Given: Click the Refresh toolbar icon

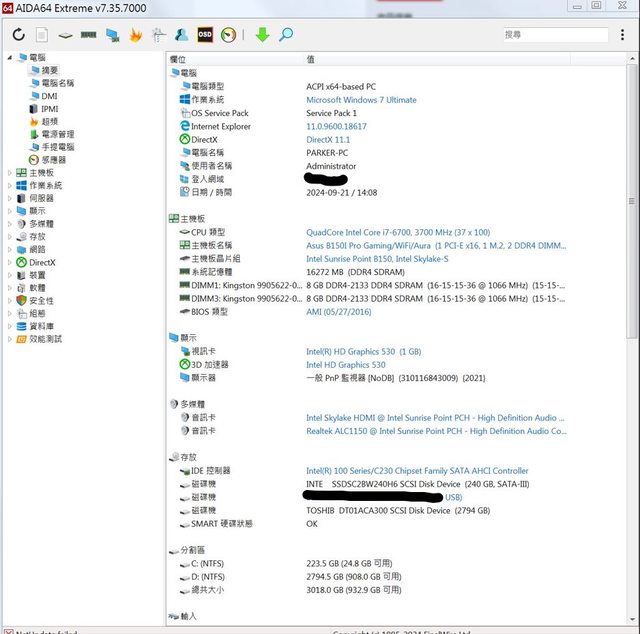Looking at the screenshot, I should tap(19, 35).
